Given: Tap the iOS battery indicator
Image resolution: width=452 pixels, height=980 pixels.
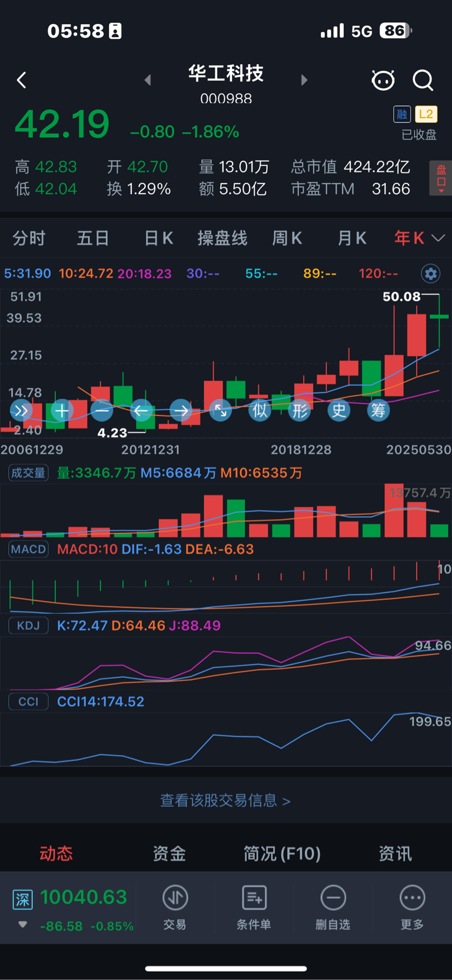Looking at the screenshot, I should tap(395, 31).
